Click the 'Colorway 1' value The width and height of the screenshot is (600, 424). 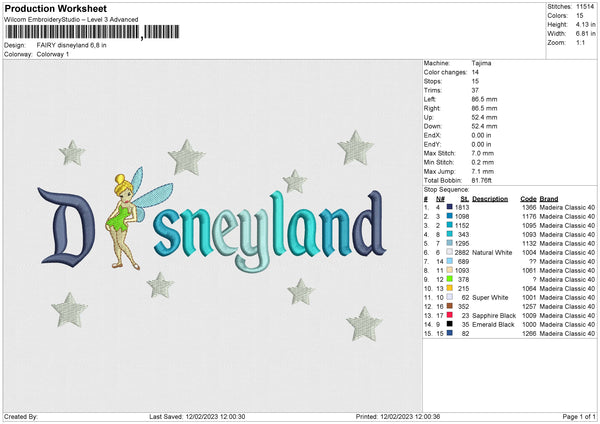coord(53,54)
